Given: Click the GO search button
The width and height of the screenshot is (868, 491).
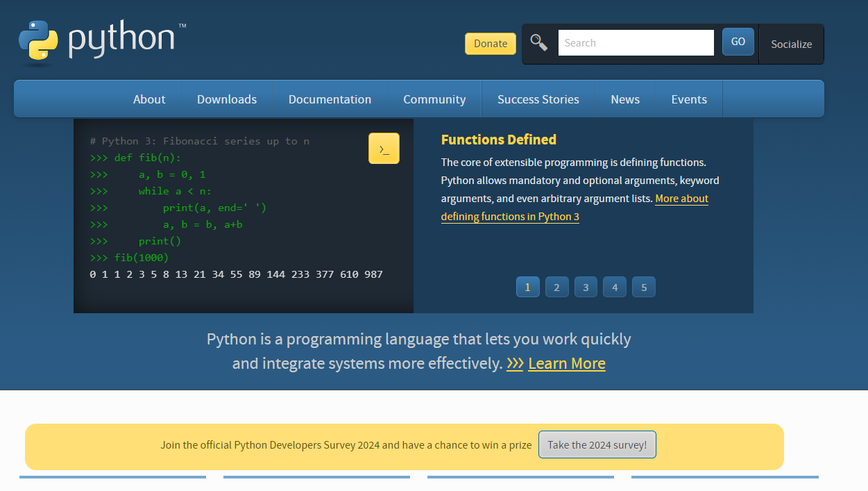Looking at the screenshot, I should click(738, 42).
